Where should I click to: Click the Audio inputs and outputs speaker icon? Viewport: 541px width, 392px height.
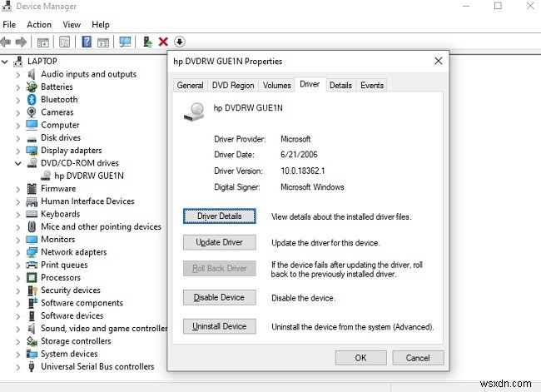click(x=32, y=74)
